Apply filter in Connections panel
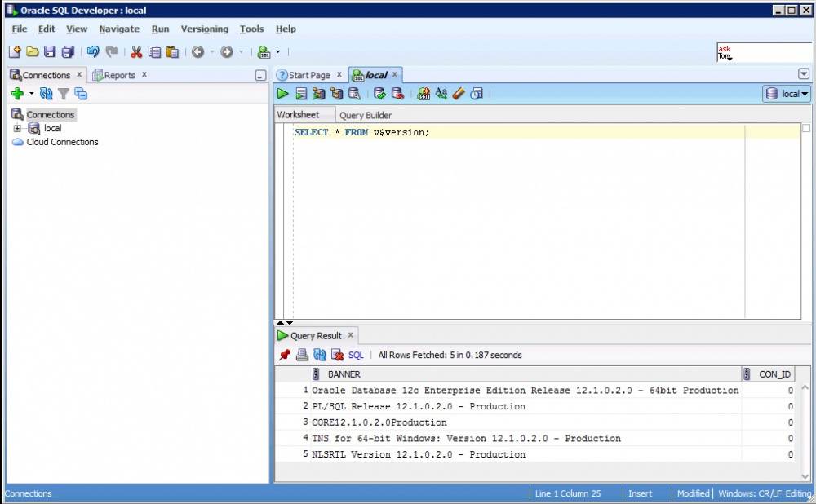The width and height of the screenshot is (816, 504). point(64,94)
